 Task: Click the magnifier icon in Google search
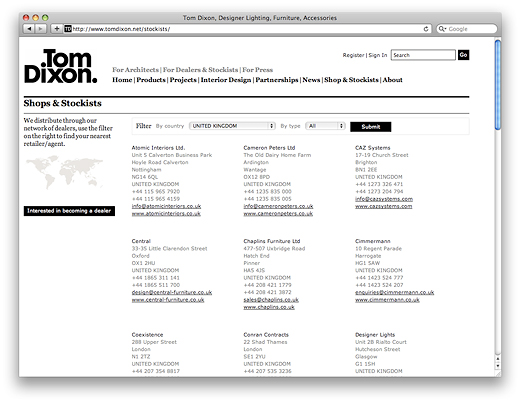coord(442,29)
